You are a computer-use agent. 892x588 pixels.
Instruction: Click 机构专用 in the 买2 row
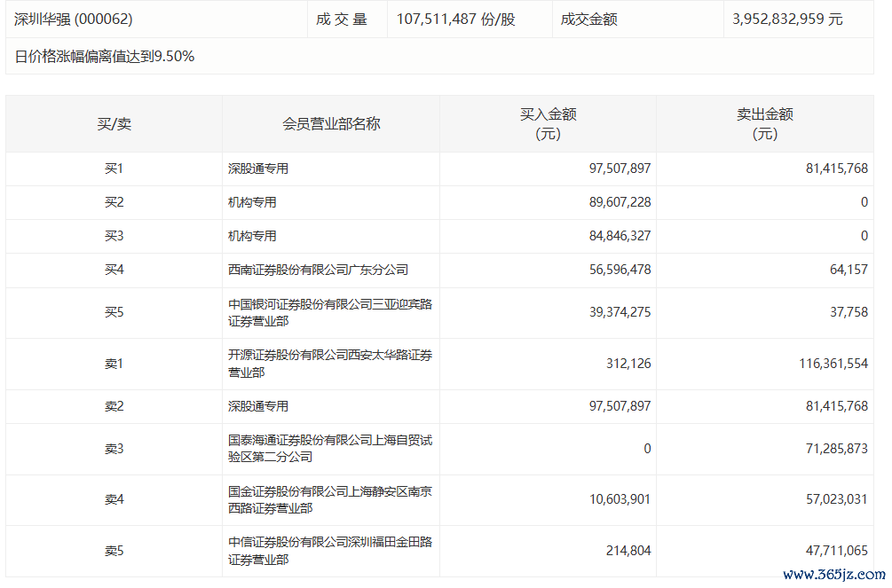coord(253,202)
